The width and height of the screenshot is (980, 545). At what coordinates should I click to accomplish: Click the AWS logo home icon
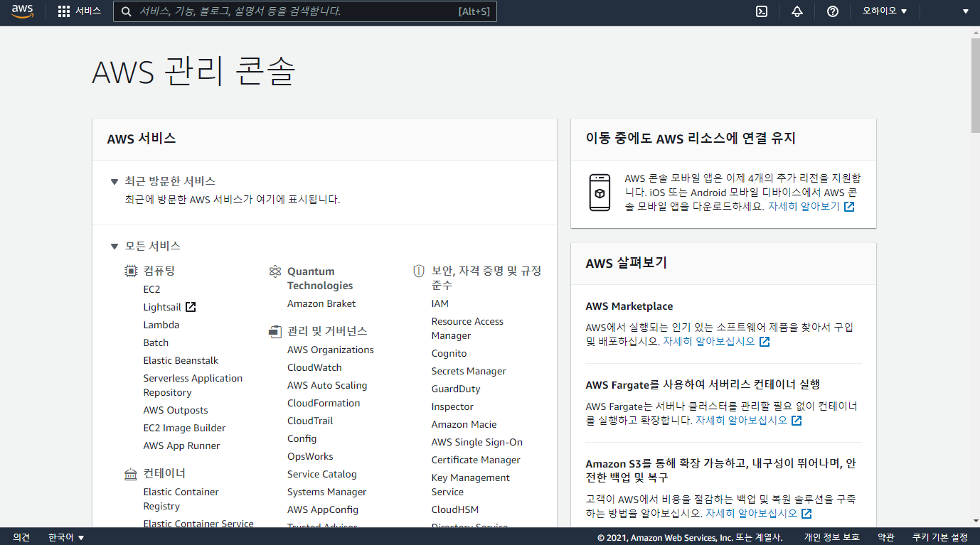pos(22,11)
